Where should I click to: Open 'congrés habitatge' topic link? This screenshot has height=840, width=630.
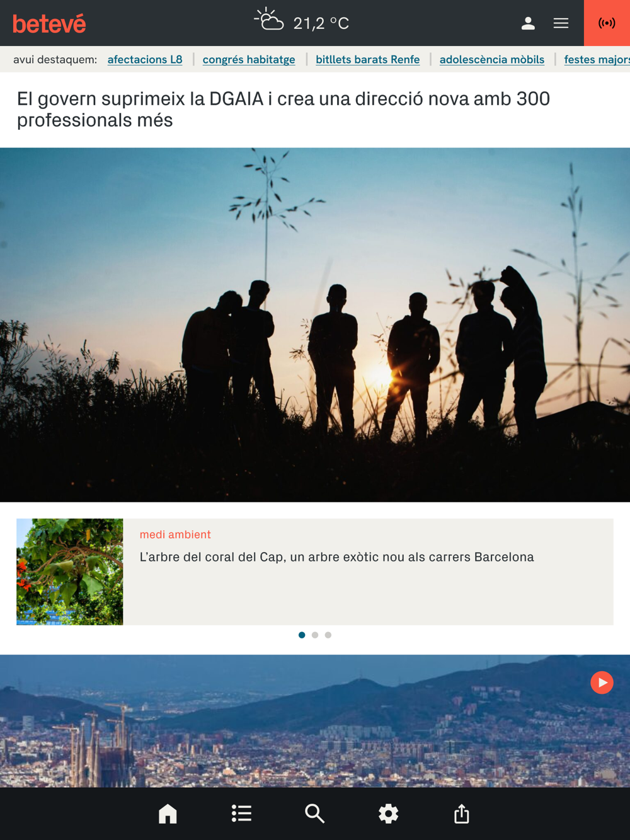click(249, 59)
